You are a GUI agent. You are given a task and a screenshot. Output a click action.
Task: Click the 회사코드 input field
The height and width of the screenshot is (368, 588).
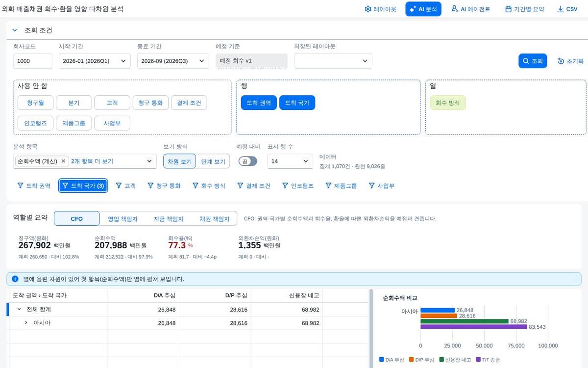click(32, 61)
